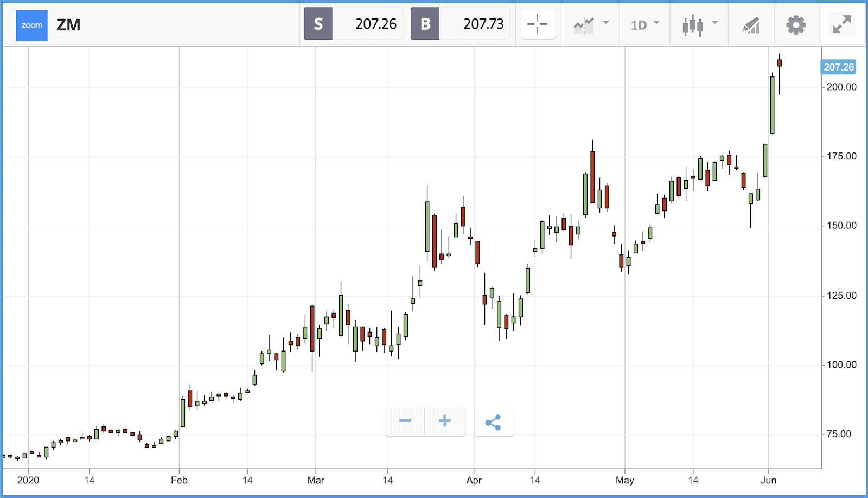Open the drawing tools pencil icon
The height and width of the screenshot is (498, 868).
(751, 25)
